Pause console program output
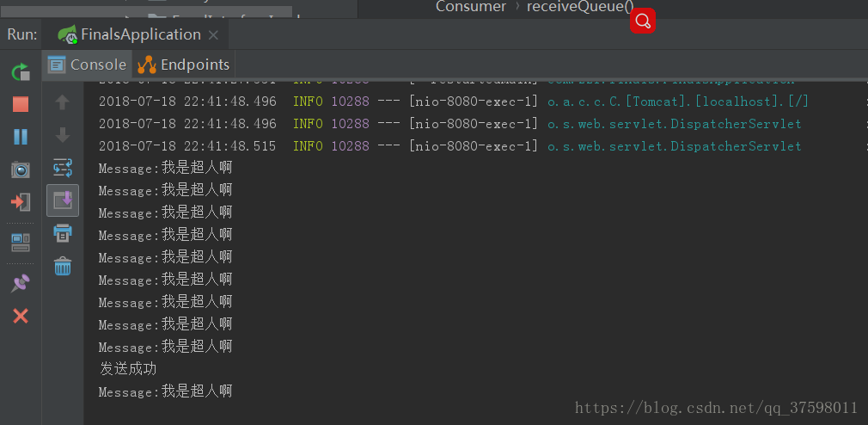Viewport: 868px width, 425px height. pyautogui.click(x=21, y=136)
